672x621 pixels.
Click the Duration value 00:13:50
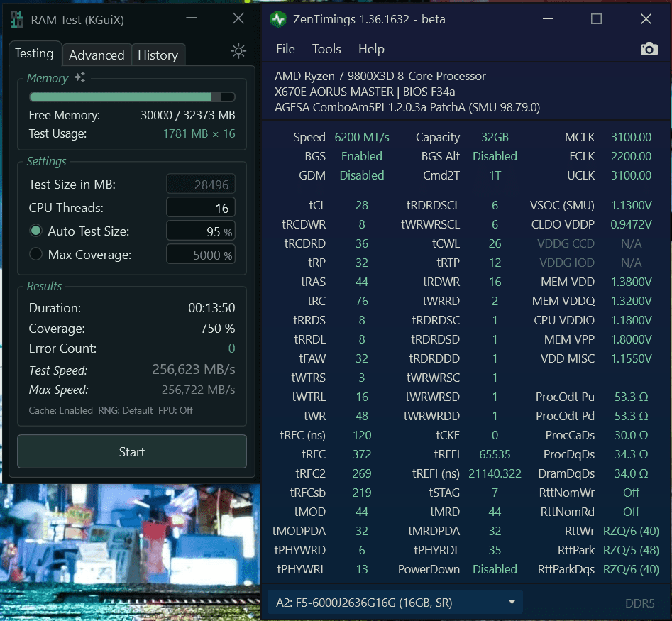[211, 308]
